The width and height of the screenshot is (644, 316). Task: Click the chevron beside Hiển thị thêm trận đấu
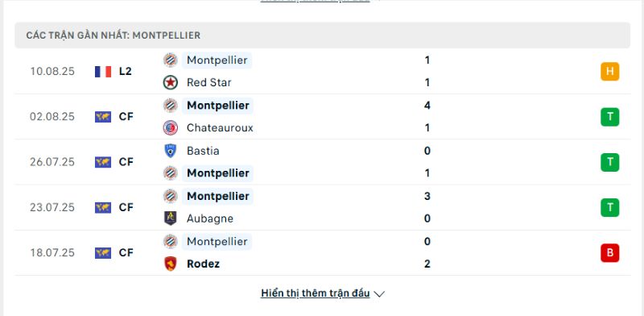point(379,294)
